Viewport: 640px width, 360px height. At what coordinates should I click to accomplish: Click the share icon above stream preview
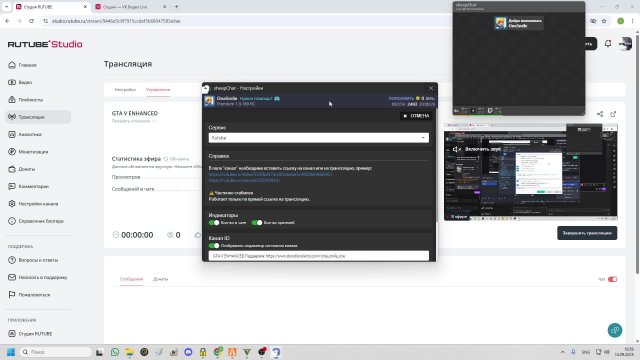point(600,114)
